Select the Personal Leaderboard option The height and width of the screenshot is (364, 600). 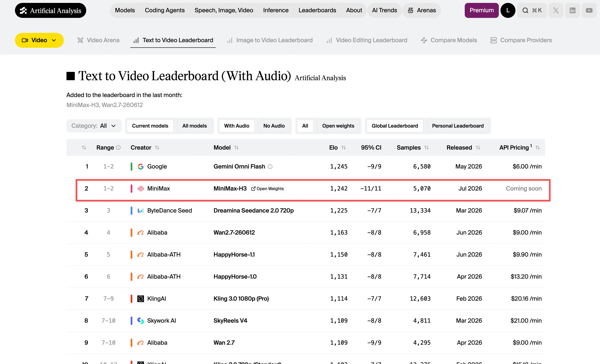pos(457,126)
